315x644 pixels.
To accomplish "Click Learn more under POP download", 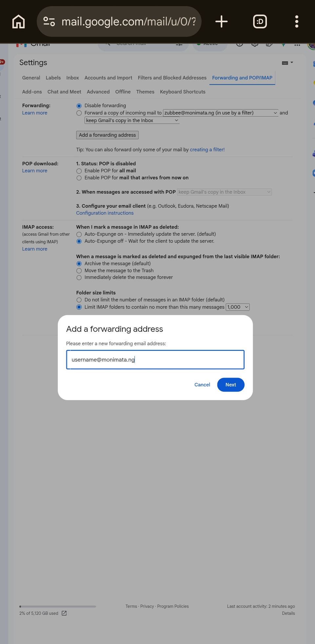I will (35, 171).
